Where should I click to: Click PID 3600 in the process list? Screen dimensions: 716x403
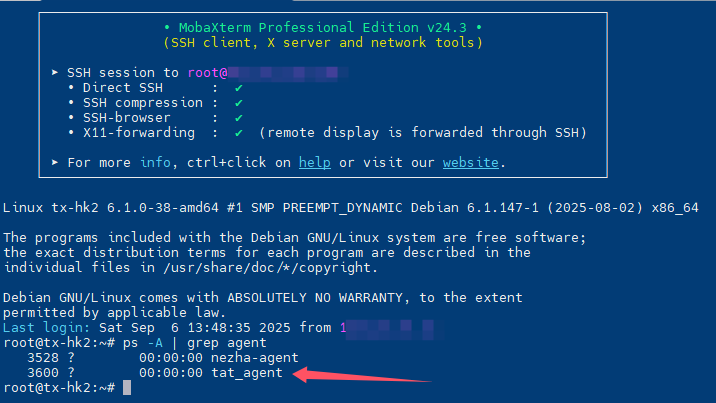[x=43, y=373]
